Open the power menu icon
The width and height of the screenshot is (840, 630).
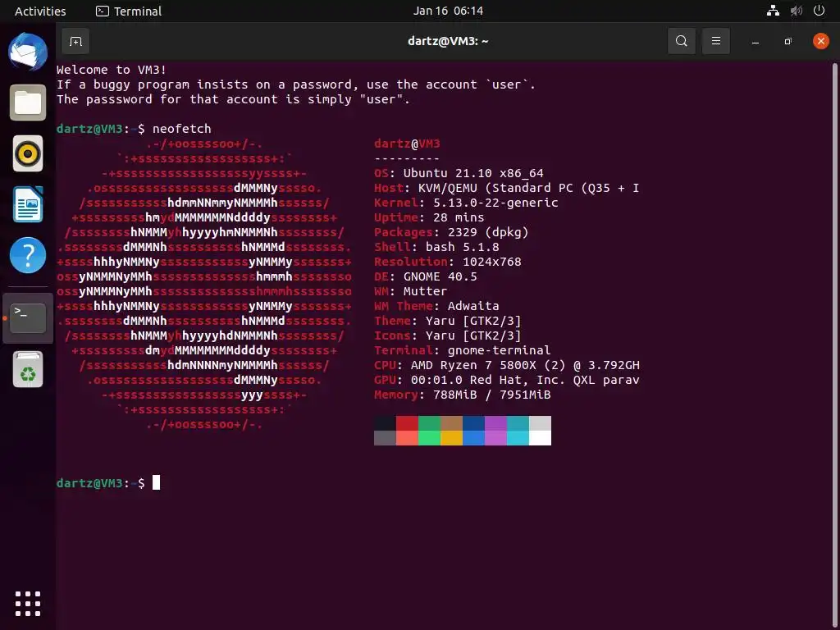[819, 11]
